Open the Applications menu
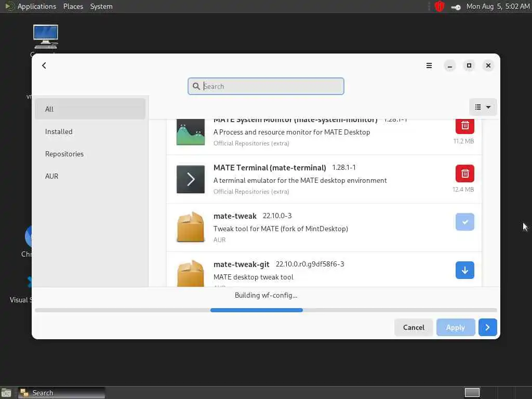532x399 pixels. pyautogui.click(x=37, y=6)
